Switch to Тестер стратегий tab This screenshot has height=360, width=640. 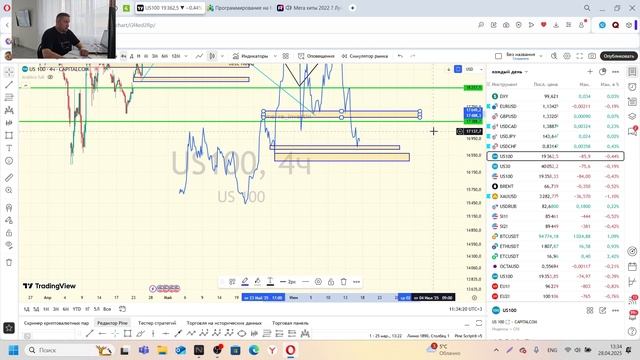click(x=157, y=323)
